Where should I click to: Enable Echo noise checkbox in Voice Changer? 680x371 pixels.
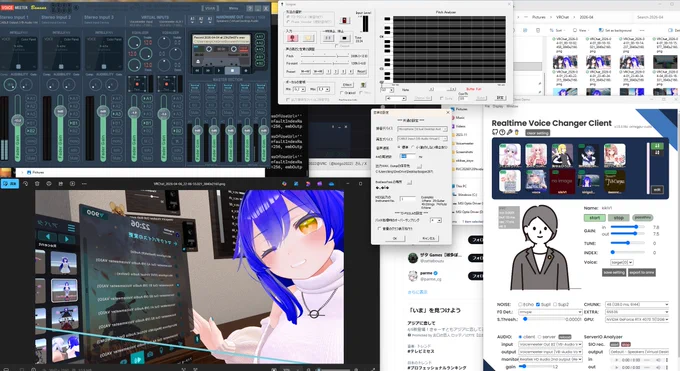[520, 305]
